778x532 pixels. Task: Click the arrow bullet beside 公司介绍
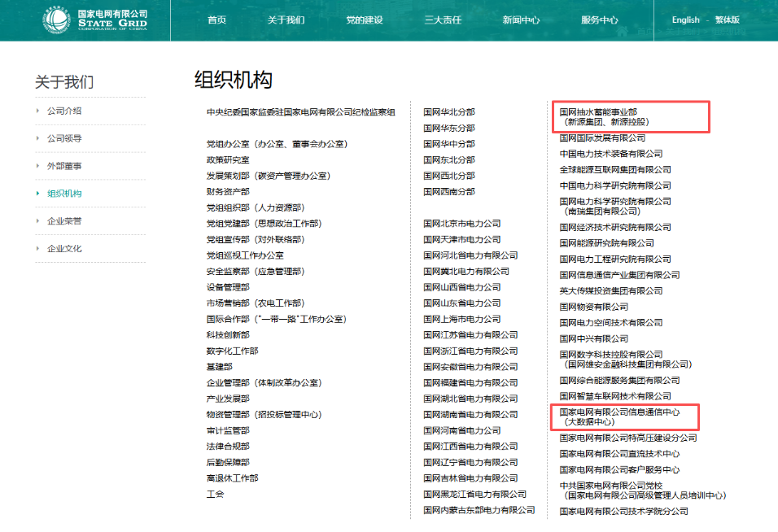coord(37,111)
